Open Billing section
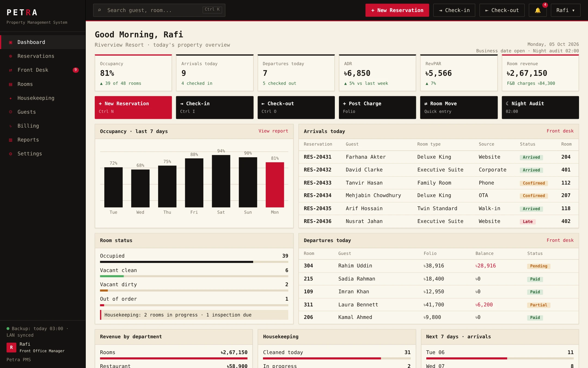The width and height of the screenshot is (588, 368). [x=43, y=126]
